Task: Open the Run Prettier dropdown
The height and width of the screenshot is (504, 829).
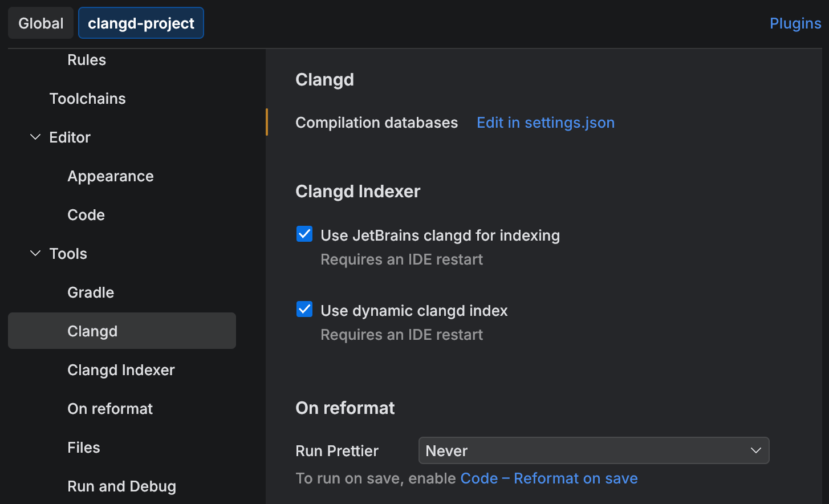Action: (594, 450)
